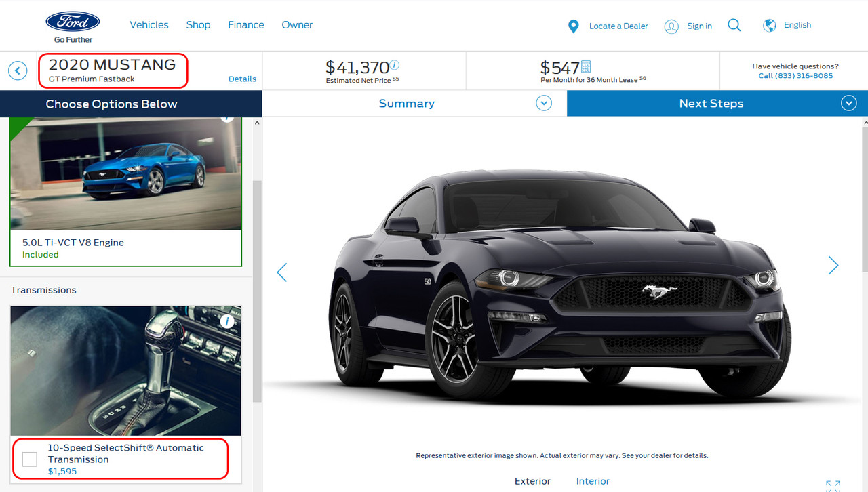The width and height of the screenshot is (868, 492).
Task: Click the 2020 MUSTANG title
Action: [112, 65]
